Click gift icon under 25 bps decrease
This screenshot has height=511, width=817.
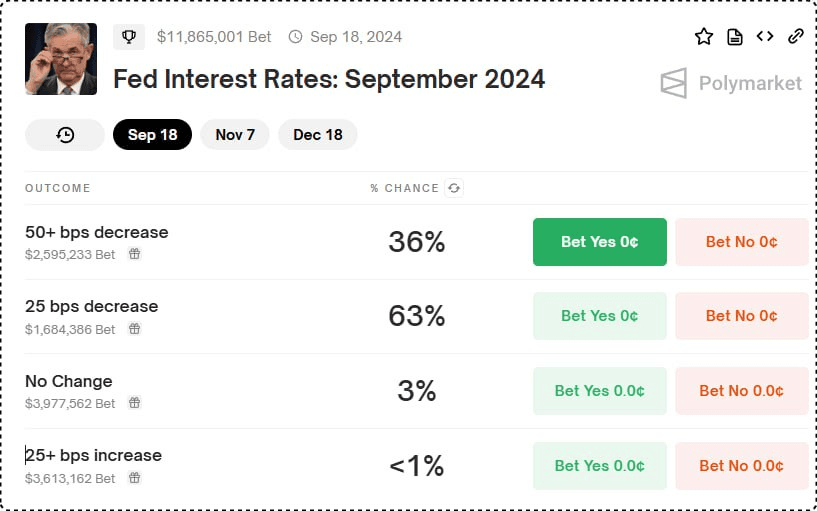pyautogui.click(x=134, y=329)
